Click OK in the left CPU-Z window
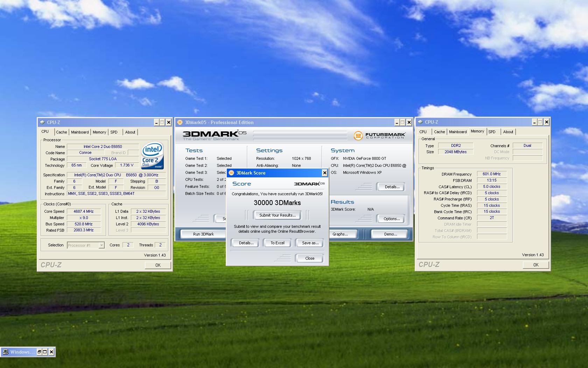Image resolution: width=588 pixels, height=368 pixels. [x=158, y=265]
